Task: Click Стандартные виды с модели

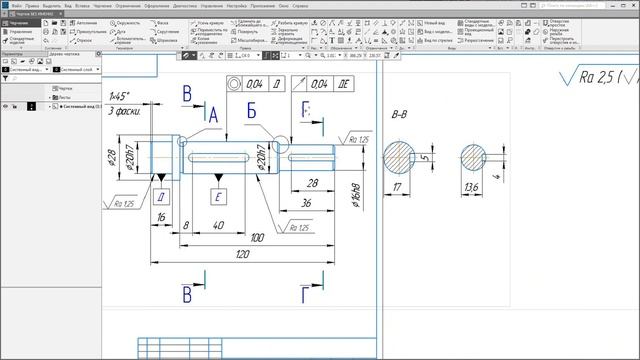Action: click(x=476, y=23)
